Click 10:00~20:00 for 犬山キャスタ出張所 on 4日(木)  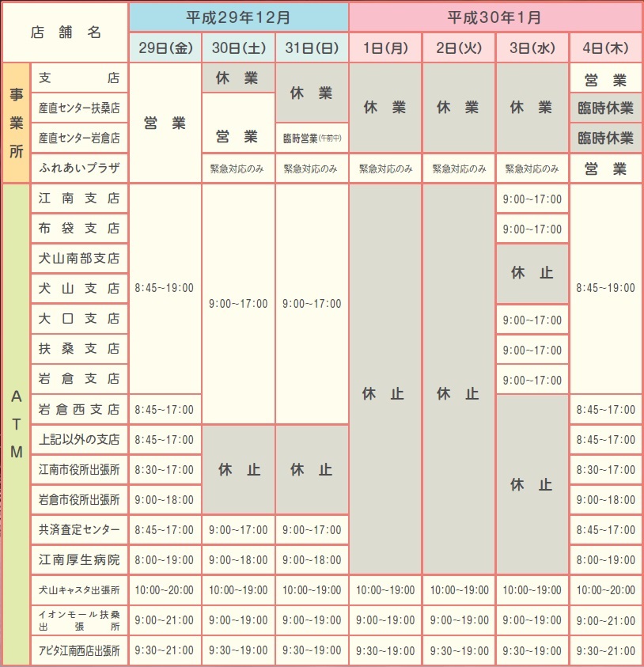pyautogui.click(x=606, y=590)
